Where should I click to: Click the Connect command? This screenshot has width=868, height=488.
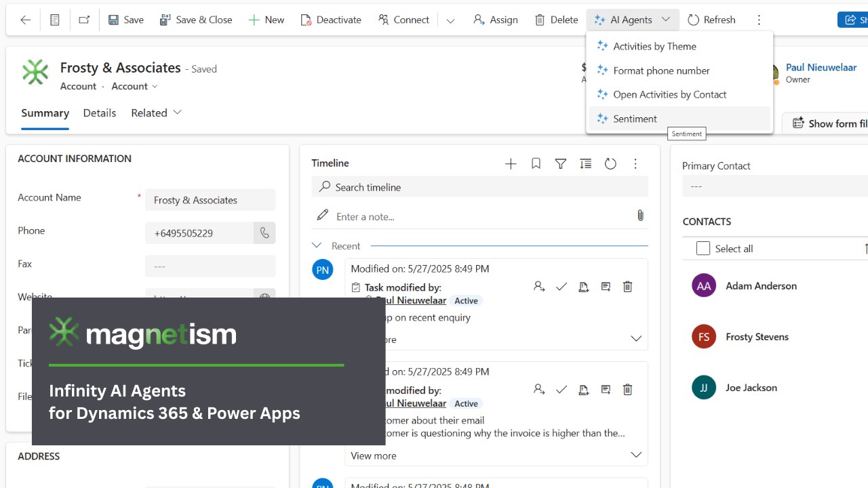[x=403, y=20]
